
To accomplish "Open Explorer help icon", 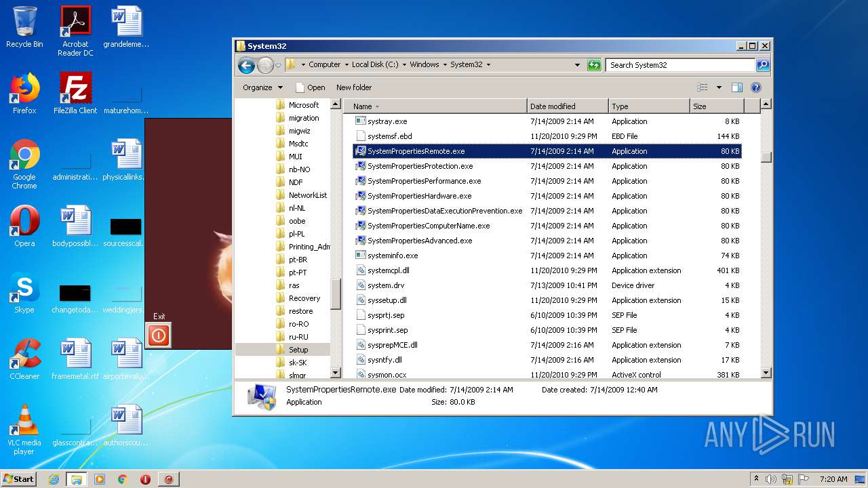I will coord(756,87).
